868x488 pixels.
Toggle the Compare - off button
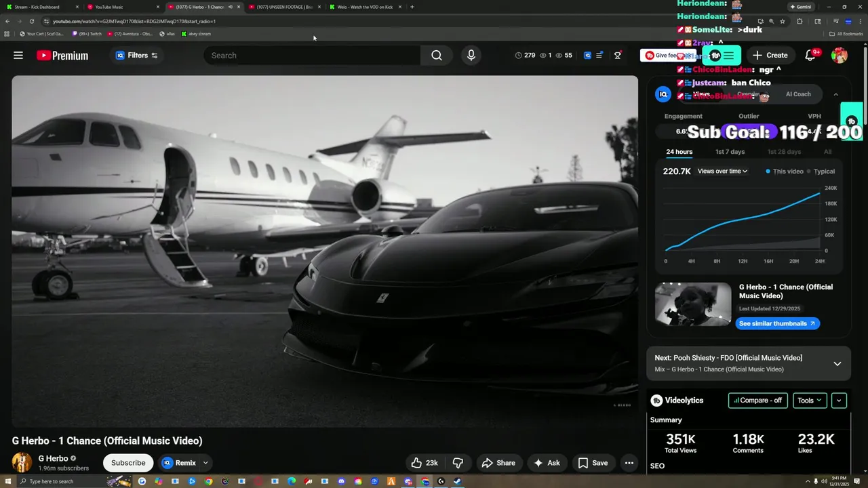757,401
